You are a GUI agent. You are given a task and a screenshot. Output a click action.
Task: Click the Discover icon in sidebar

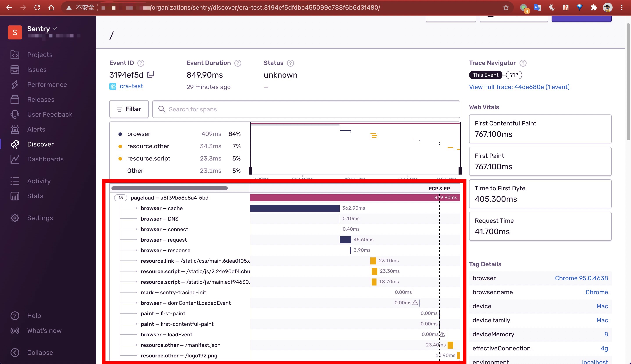[x=15, y=144]
